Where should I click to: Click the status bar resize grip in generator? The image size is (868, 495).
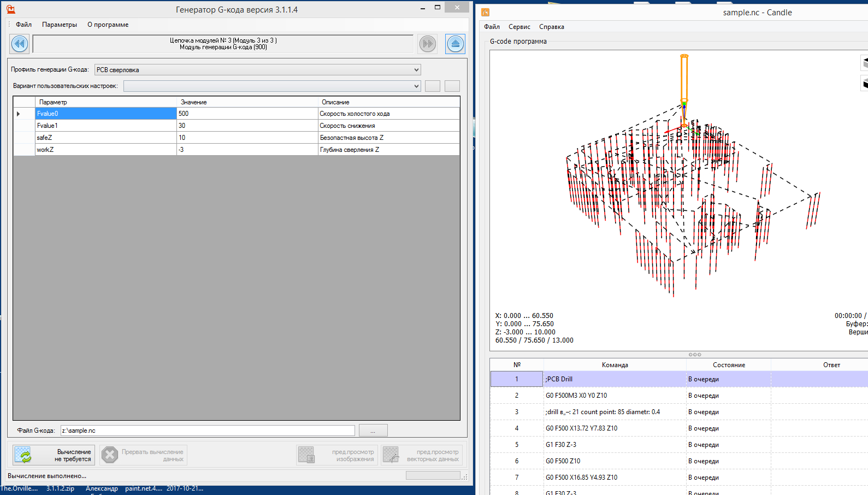[465, 476]
